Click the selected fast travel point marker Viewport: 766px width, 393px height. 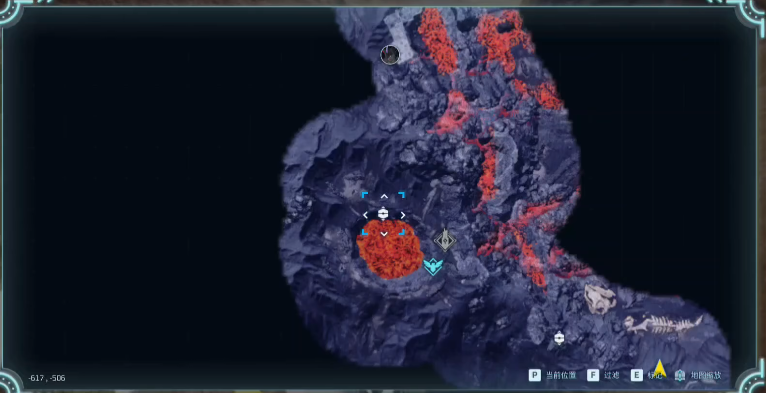pos(383,214)
